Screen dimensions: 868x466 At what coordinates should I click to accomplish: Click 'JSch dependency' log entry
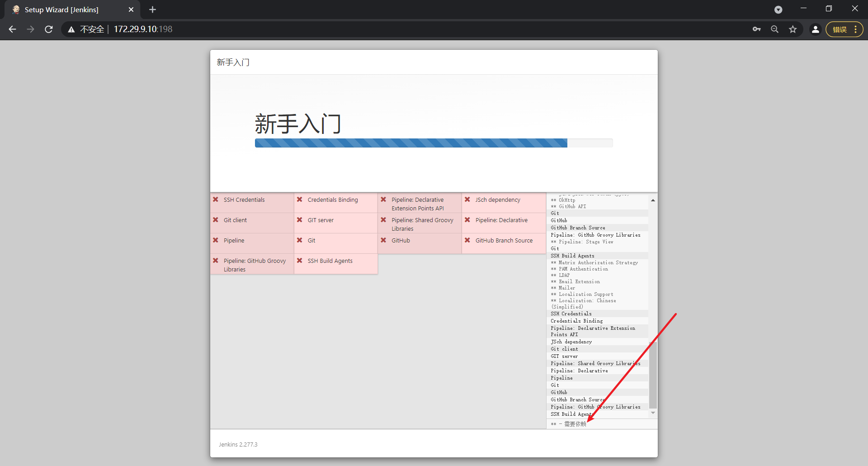[571, 342]
